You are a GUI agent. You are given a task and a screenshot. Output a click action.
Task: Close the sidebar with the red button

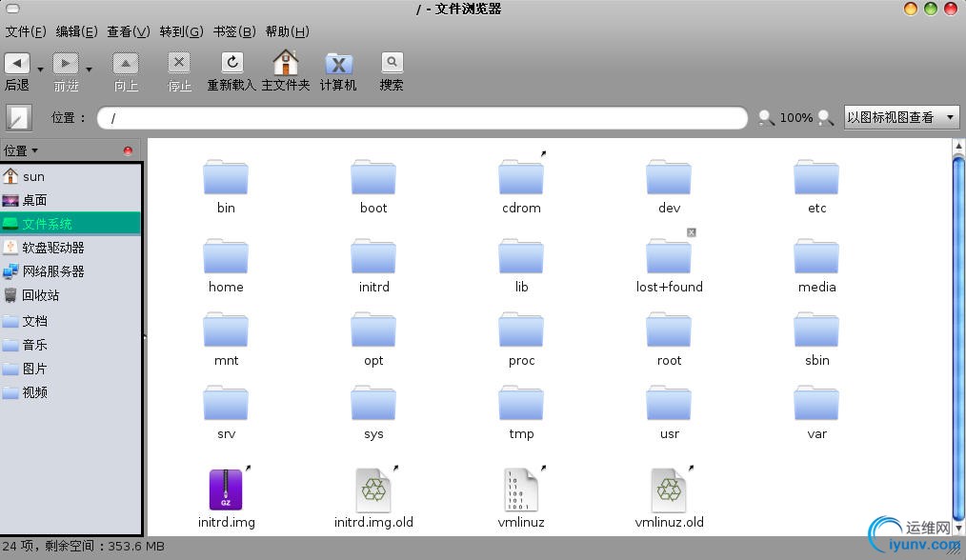(128, 150)
